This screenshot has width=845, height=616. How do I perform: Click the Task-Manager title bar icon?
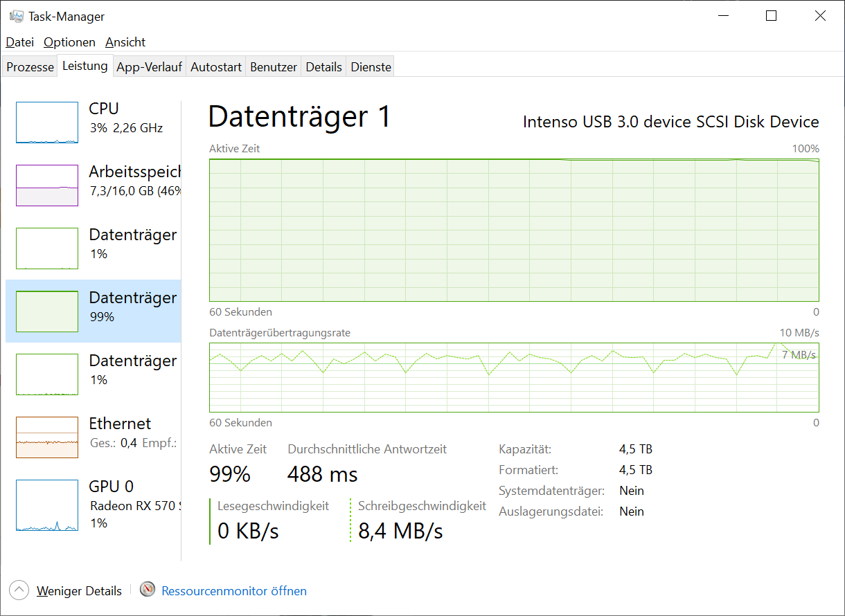(17, 16)
